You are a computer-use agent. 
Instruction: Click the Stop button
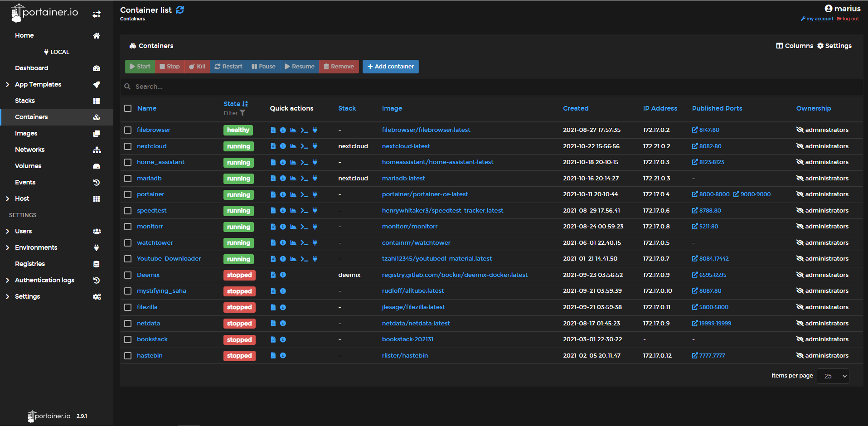pos(170,67)
